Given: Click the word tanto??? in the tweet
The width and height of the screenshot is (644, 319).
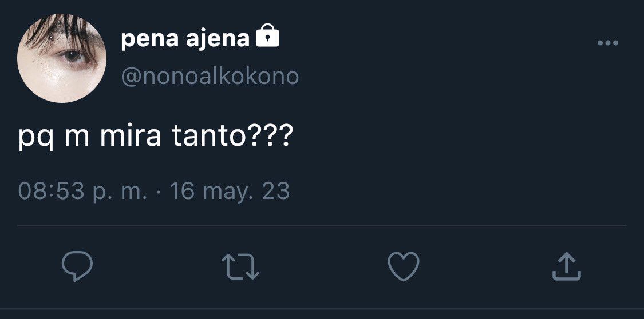Looking at the screenshot, I should (232, 136).
